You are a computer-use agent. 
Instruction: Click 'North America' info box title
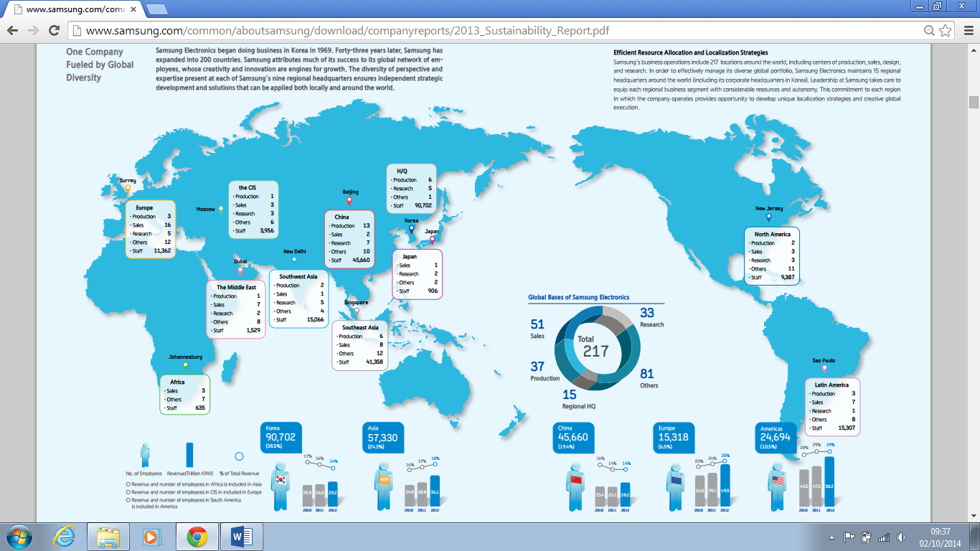[772, 234]
